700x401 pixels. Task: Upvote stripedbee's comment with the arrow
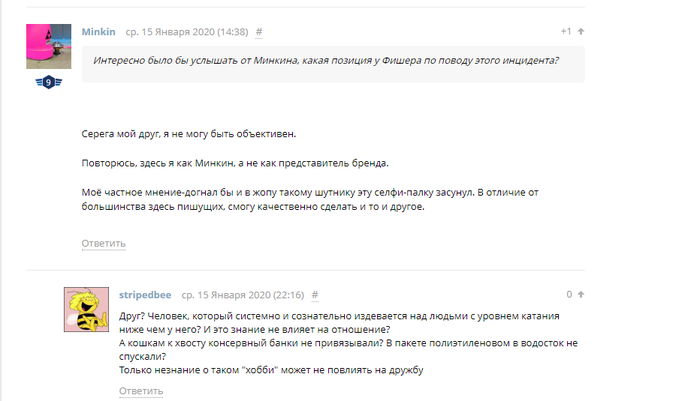tap(581, 295)
